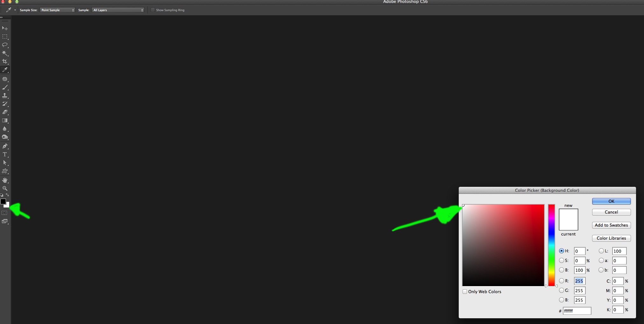Enable Show Sampling Ring
The image size is (644, 324).
pyautogui.click(x=153, y=10)
